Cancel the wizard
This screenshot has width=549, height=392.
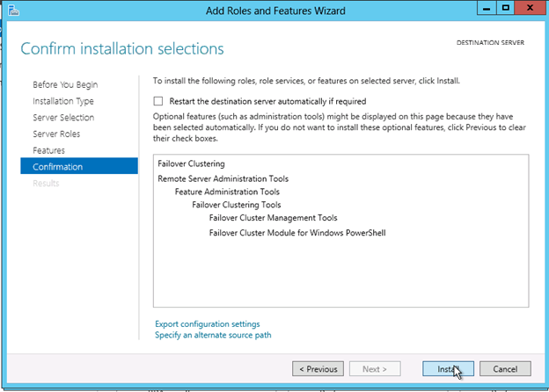[x=505, y=369]
